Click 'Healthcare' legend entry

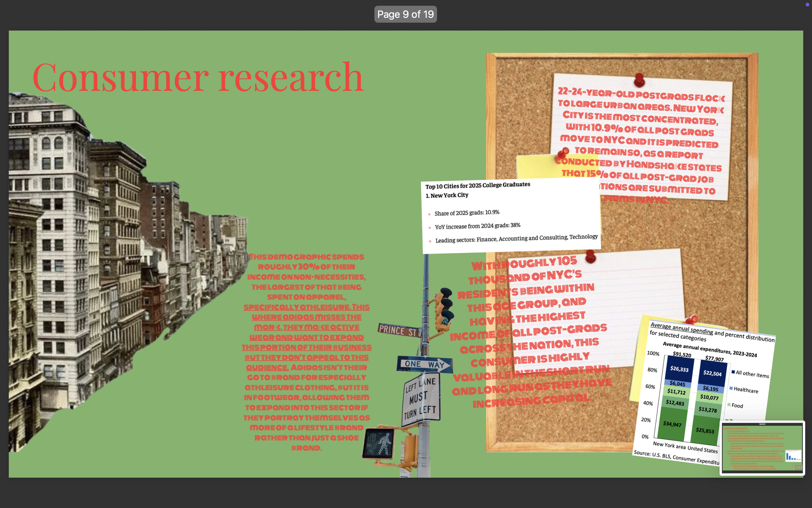click(743, 389)
